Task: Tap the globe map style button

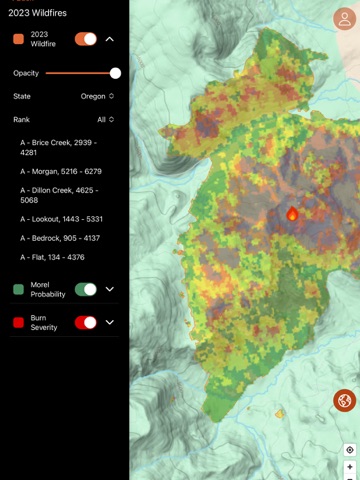Action: pos(345,400)
